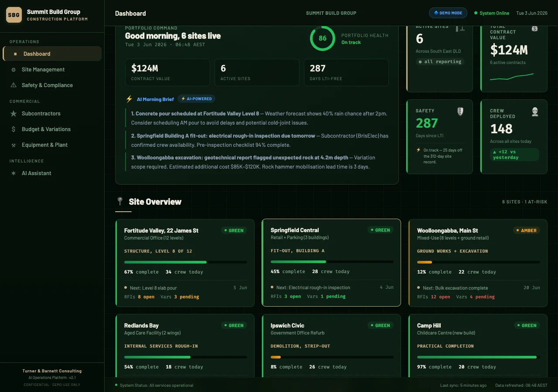Click the Subcontractors star icon
This screenshot has width=558, height=392.
(14, 114)
